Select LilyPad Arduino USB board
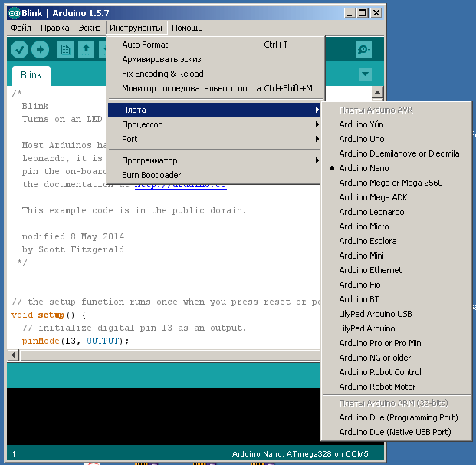The image size is (476, 465). point(396,314)
